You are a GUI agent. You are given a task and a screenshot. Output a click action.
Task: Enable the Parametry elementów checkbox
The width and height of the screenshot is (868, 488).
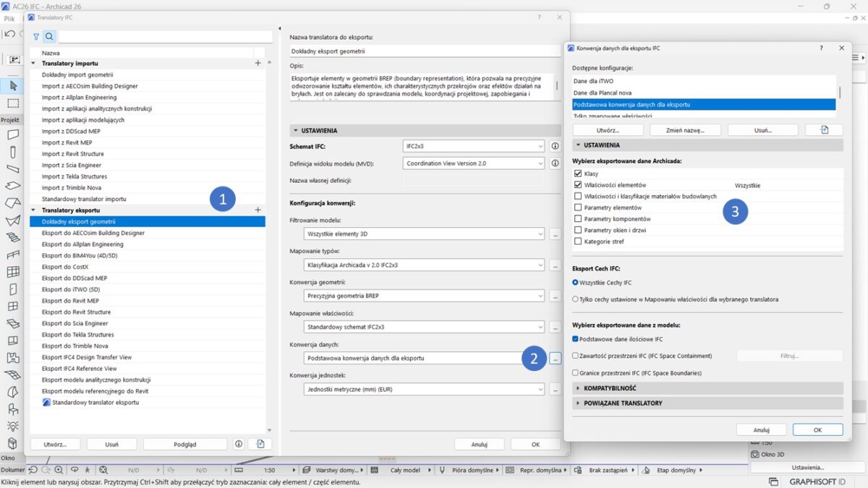coord(577,207)
